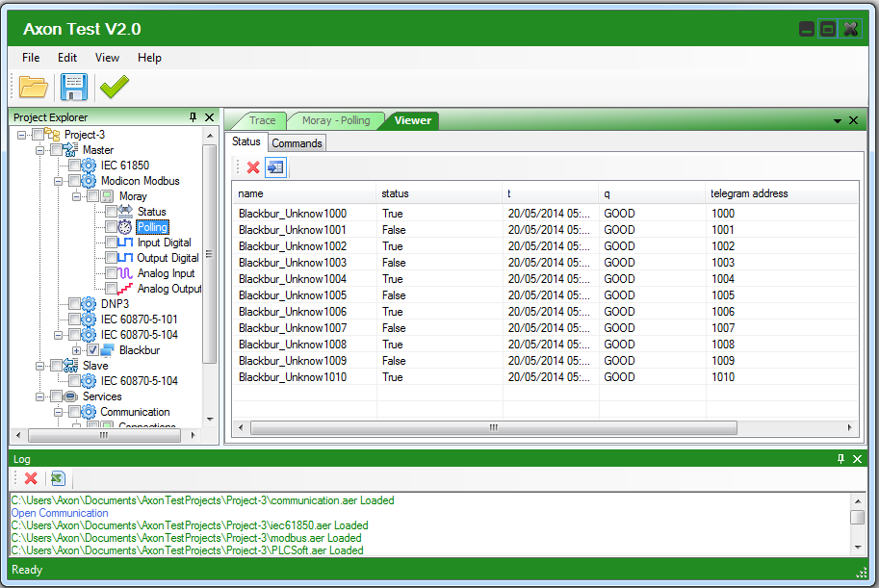Click the viewer horizontal scrollbar thumb

[x=493, y=427]
